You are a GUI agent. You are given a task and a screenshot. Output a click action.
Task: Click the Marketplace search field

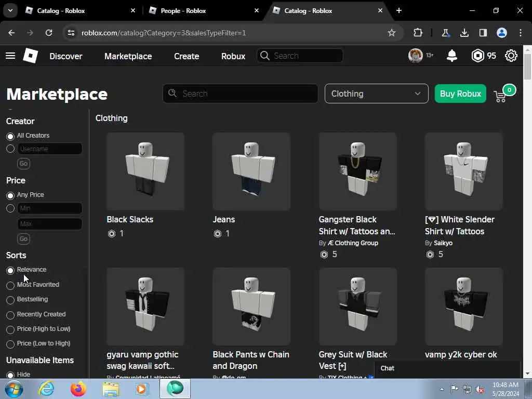click(x=240, y=94)
